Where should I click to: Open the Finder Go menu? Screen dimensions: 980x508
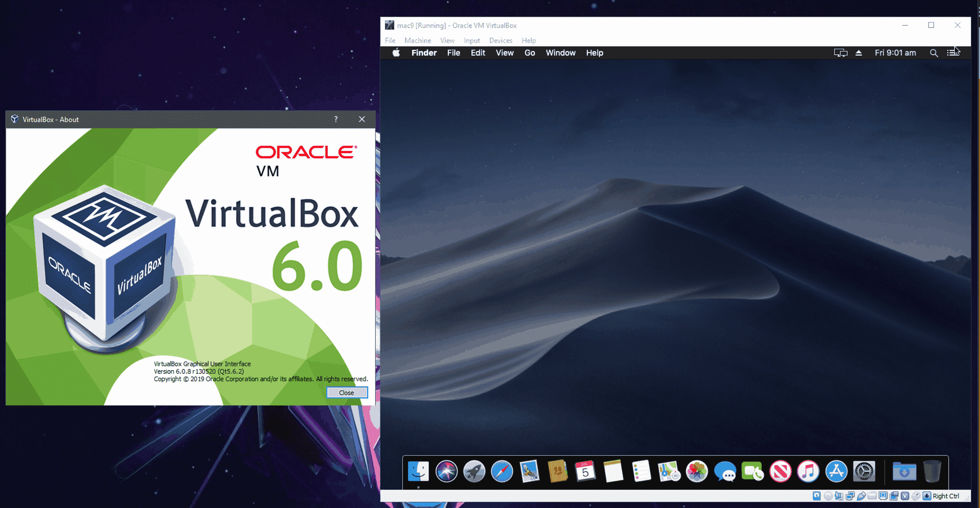click(529, 53)
